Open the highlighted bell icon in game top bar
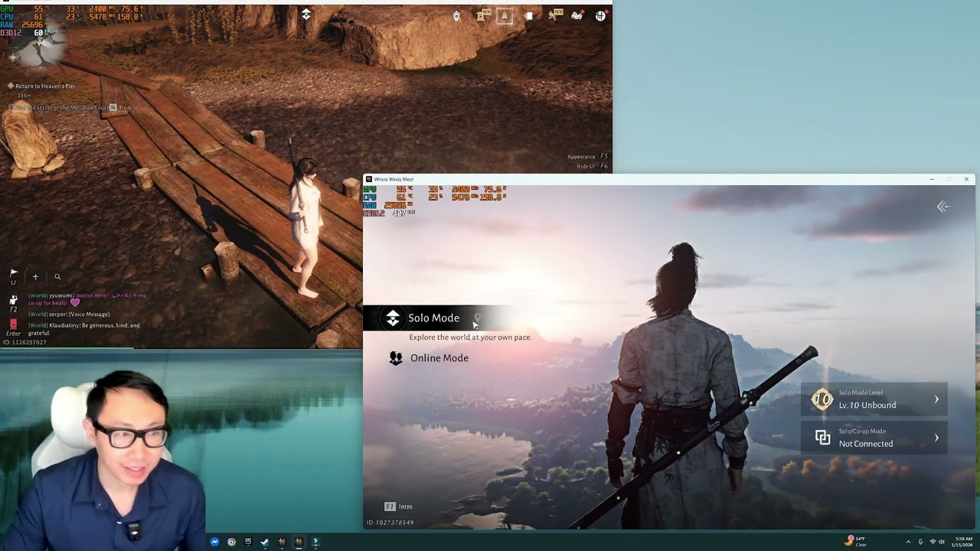This screenshot has height=551, width=980. point(505,16)
